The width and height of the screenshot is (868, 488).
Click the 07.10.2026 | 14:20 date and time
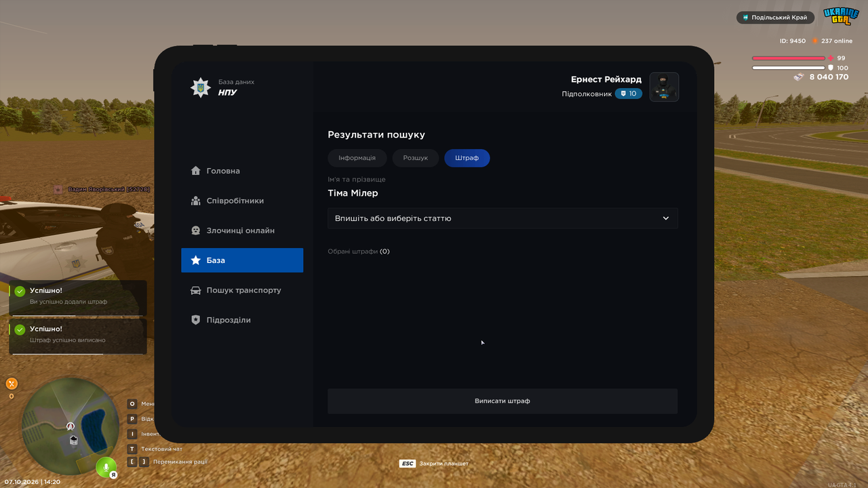tap(33, 482)
